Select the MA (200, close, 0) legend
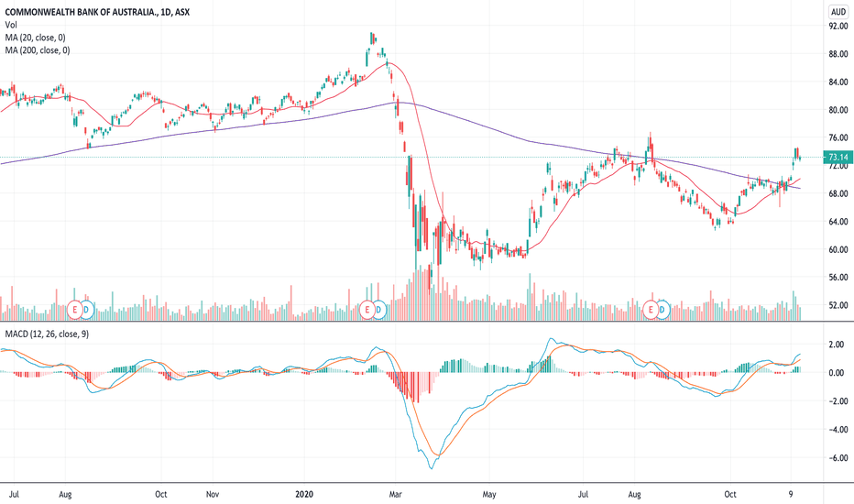854x504 pixels. (x=38, y=50)
